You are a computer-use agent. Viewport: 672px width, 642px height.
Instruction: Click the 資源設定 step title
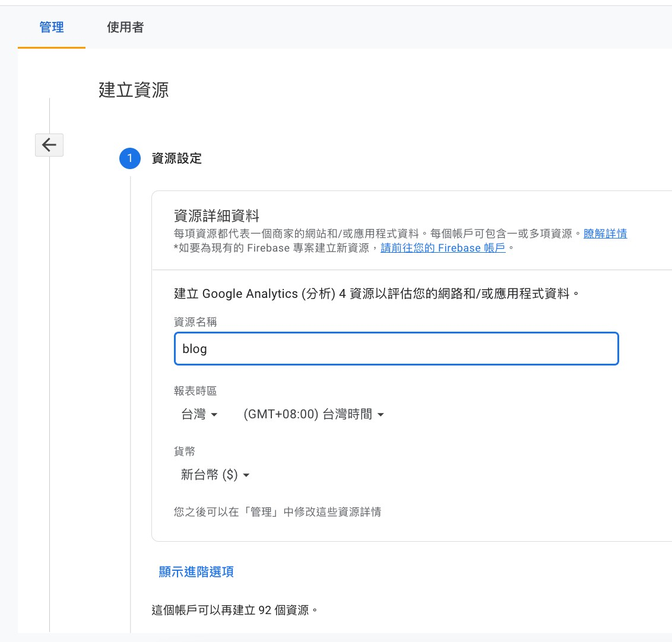177,158
